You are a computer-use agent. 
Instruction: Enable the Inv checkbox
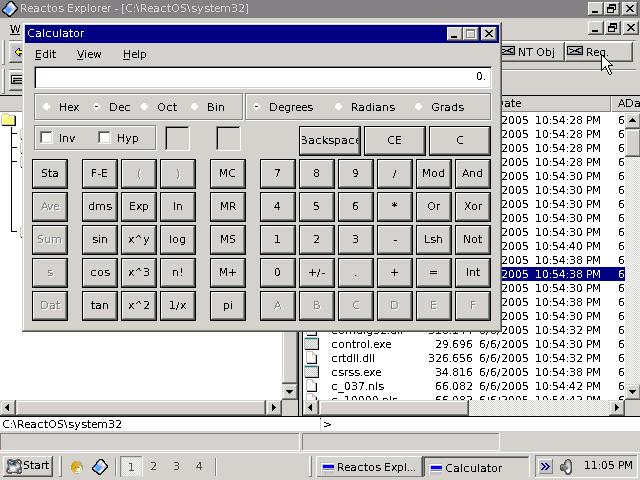pyautogui.click(x=47, y=138)
